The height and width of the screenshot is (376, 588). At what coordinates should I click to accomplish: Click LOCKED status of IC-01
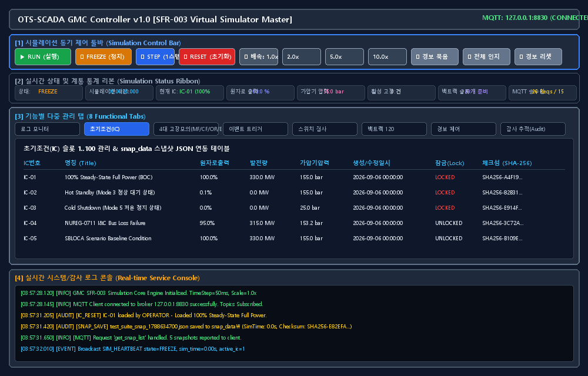tap(445, 177)
